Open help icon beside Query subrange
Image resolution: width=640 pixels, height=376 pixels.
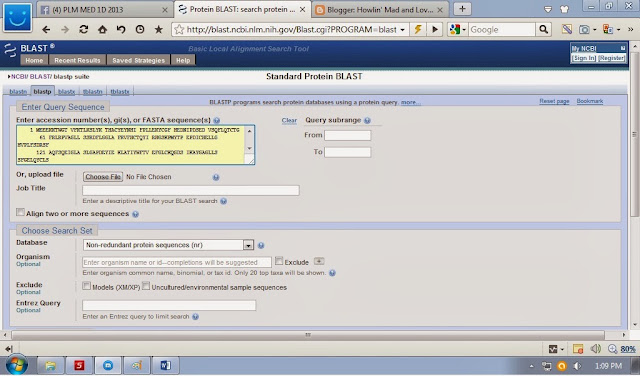(x=367, y=120)
